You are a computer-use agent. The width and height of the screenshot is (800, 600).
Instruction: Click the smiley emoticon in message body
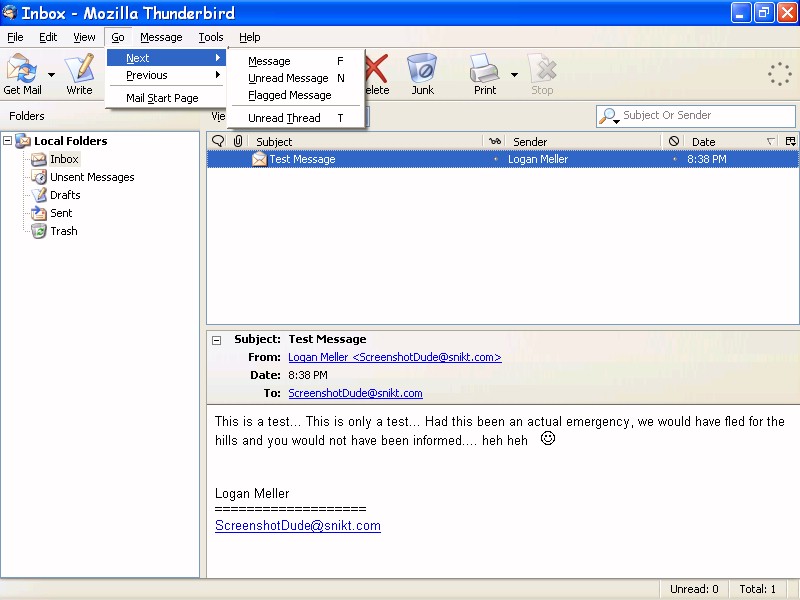pos(547,438)
